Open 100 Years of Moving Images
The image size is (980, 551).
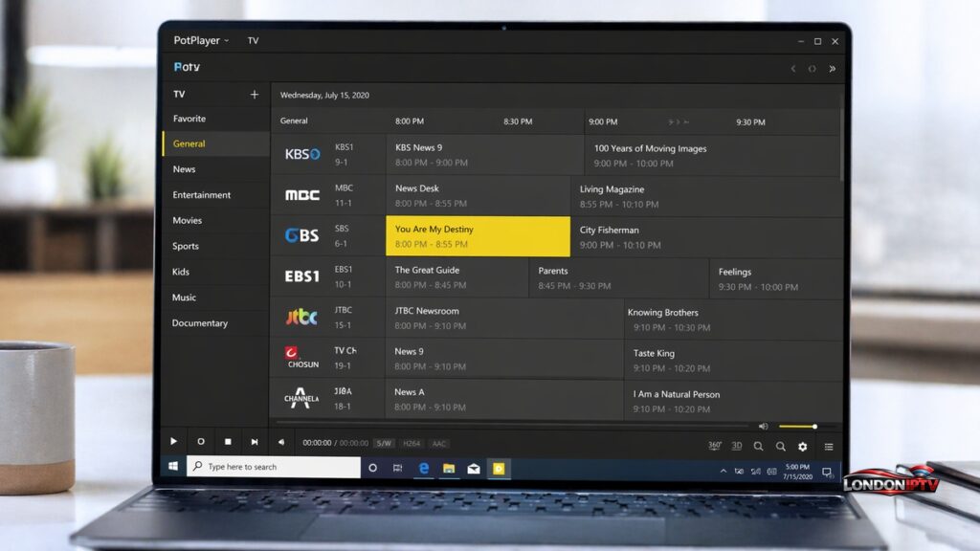point(713,156)
